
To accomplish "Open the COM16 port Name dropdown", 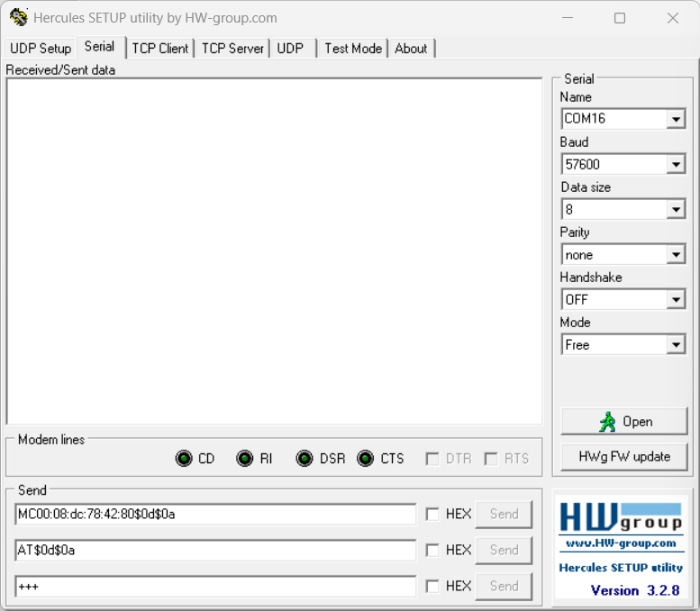I will click(x=676, y=119).
